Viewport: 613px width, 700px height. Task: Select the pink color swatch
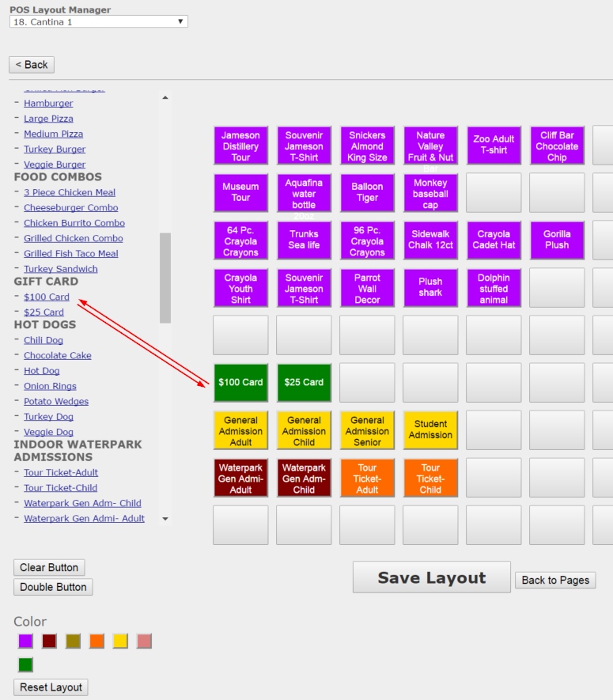144,641
